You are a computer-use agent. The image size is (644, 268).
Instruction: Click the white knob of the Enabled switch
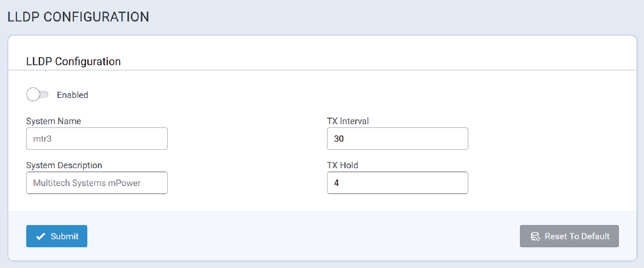(x=33, y=95)
